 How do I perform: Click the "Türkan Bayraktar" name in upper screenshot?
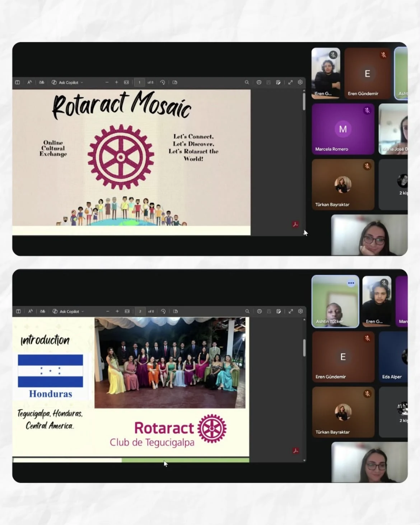[332, 205]
